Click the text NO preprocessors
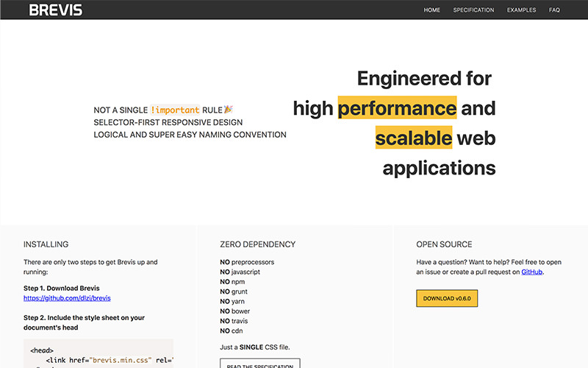 247,262
